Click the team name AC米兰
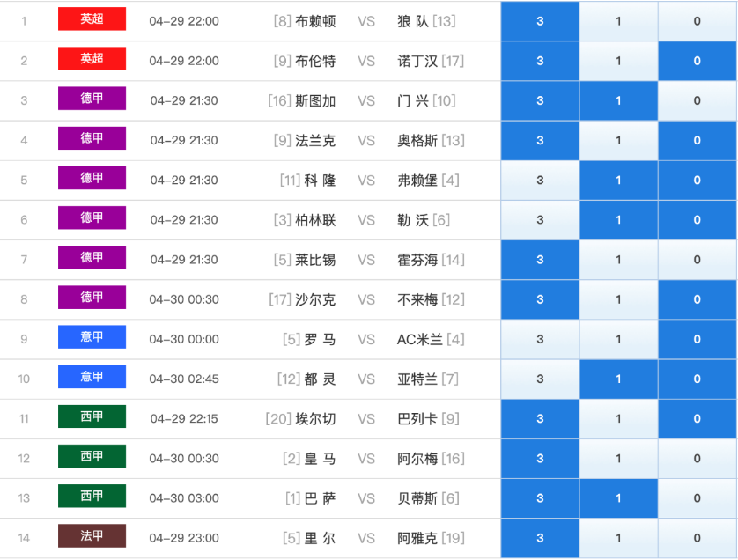738x560 pixels. point(420,339)
